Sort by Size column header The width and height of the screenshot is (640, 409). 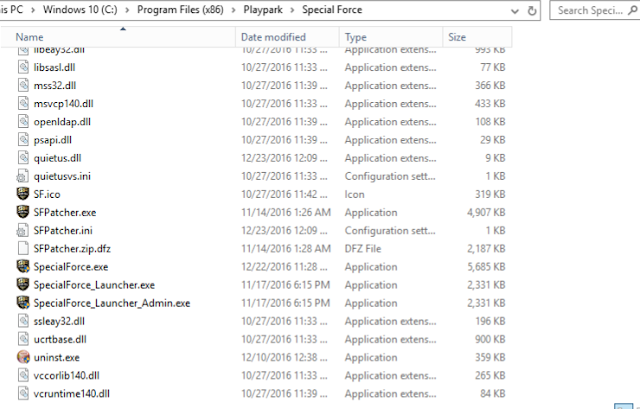pos(477,37)
